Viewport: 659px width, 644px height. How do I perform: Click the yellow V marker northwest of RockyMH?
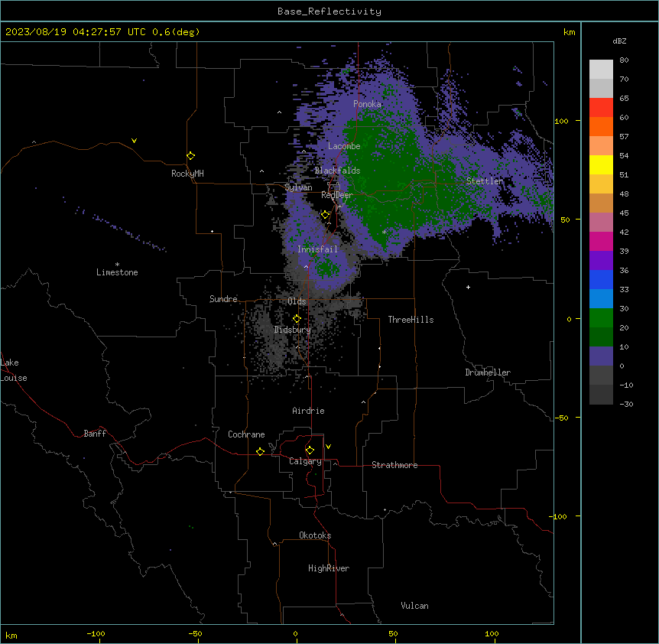point(134,141)
